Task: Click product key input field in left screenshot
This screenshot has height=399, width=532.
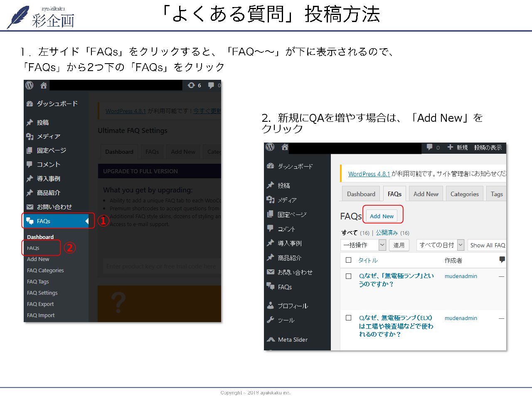Action: click(x=162, y=266)
